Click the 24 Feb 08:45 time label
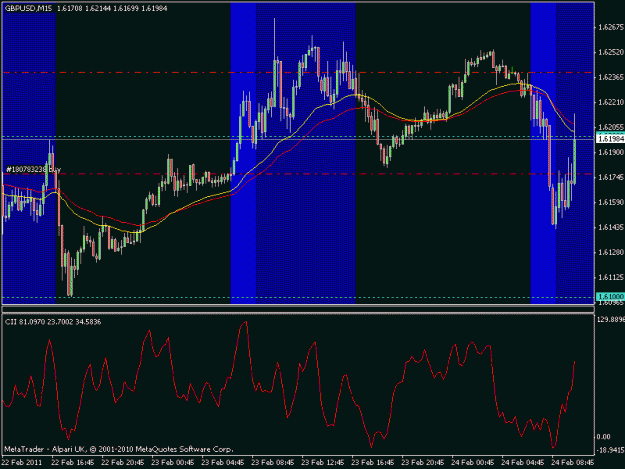This screenshot has height=469, width=625. [x=572, y=463]
